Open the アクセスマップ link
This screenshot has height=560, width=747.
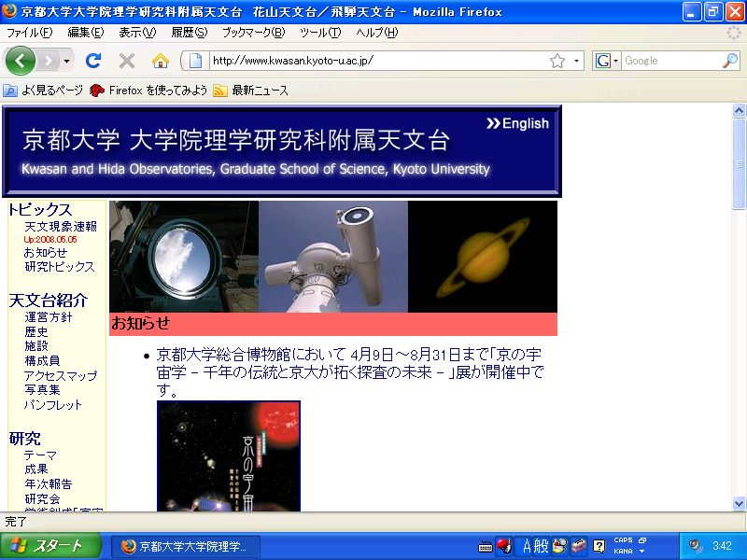61,375
